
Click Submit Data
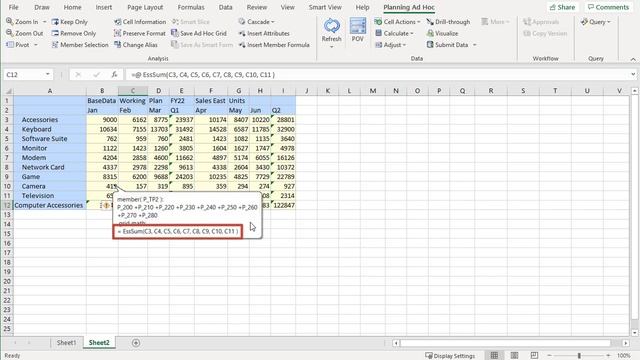[x=447, y=44]
